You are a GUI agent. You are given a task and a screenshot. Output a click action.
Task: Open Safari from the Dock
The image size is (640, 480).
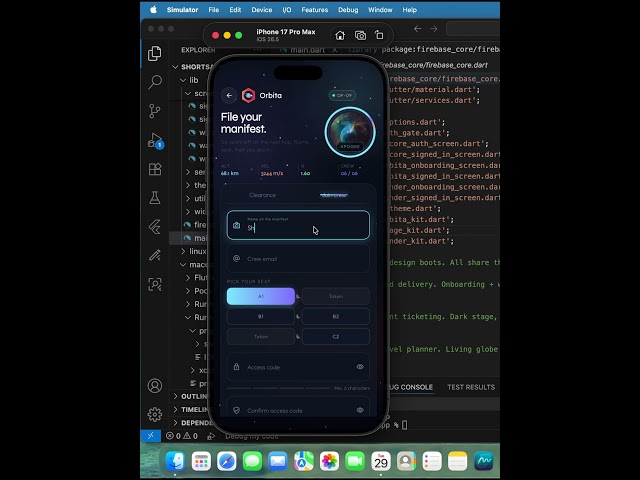point(227,461)
